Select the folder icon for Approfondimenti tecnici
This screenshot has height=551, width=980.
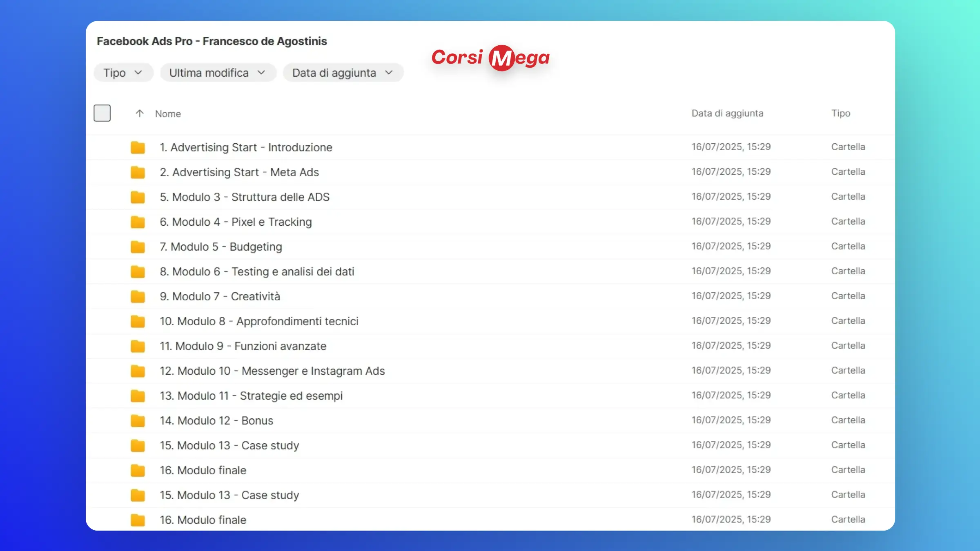pyautogui.click(x=138, y=322)
